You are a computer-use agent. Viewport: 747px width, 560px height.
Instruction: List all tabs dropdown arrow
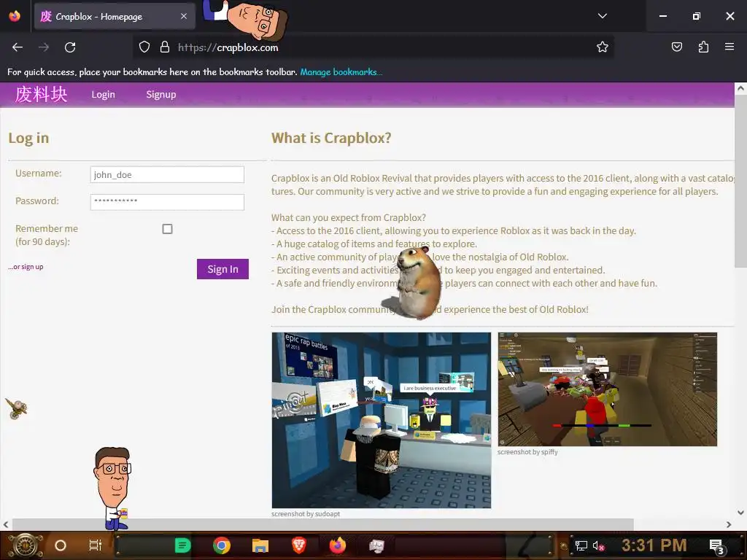click(x=602, y=16)
